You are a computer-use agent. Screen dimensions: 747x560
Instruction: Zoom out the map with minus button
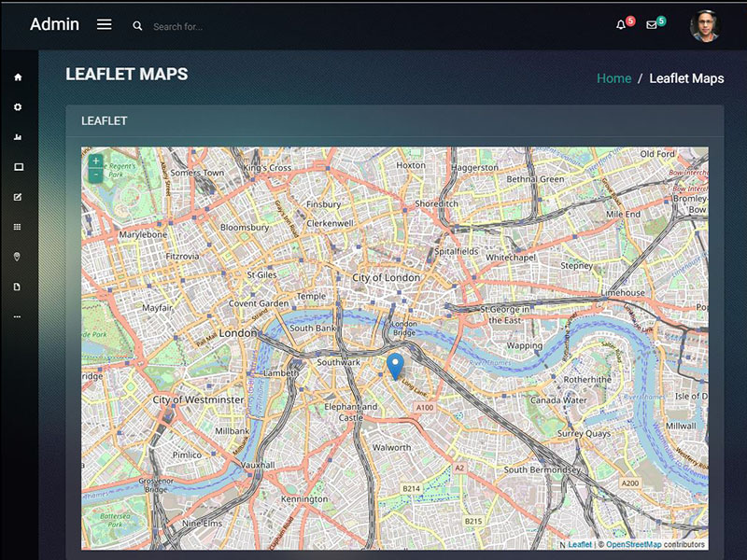coord(96,175)
